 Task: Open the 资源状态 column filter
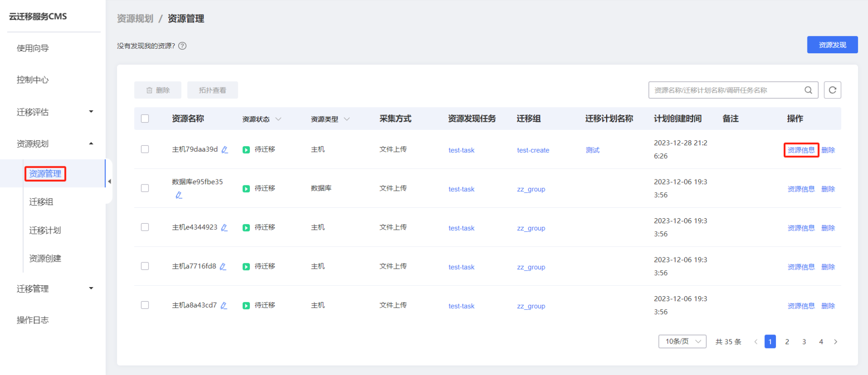pyautogui.click(x=278, y=119)
